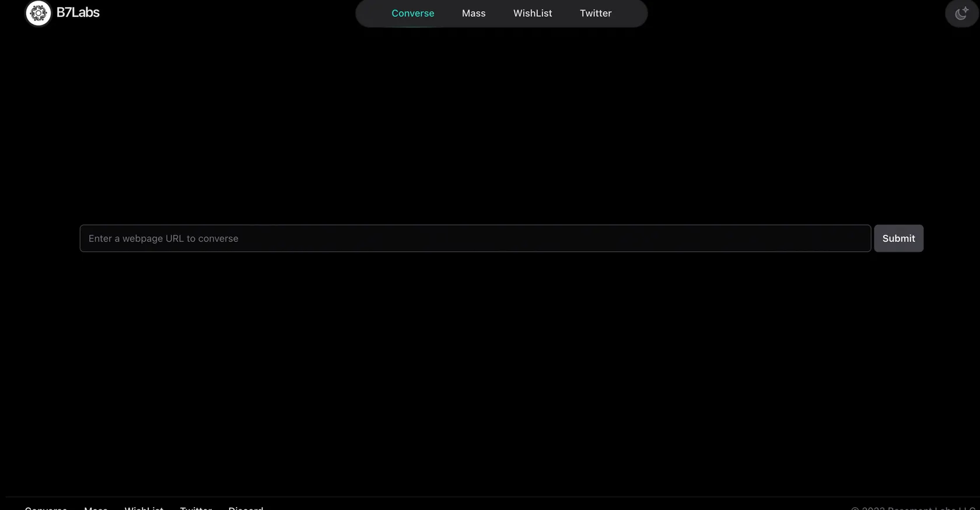
Task: Click the B7Labs brand name text
Action: point(78,13)
